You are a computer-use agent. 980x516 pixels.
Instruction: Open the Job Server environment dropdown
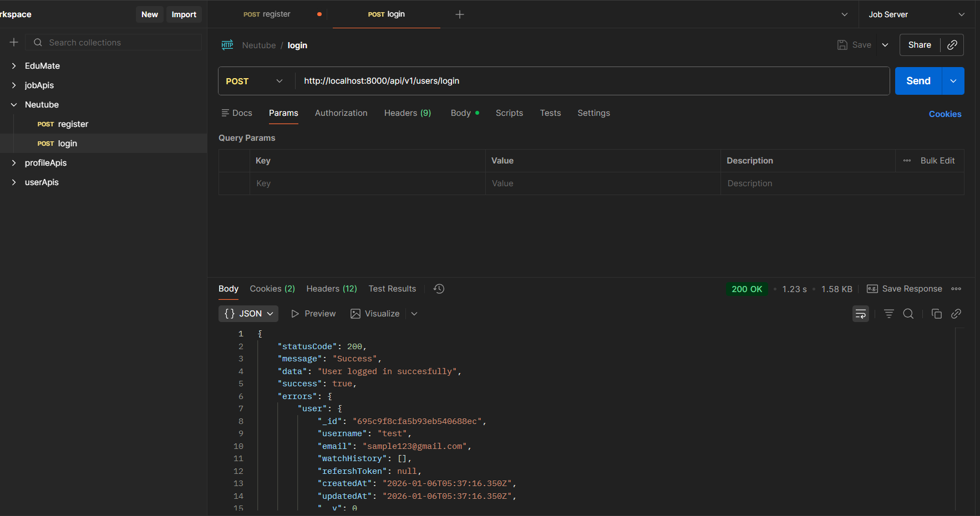pyautogui.click(x=916, y=14)
